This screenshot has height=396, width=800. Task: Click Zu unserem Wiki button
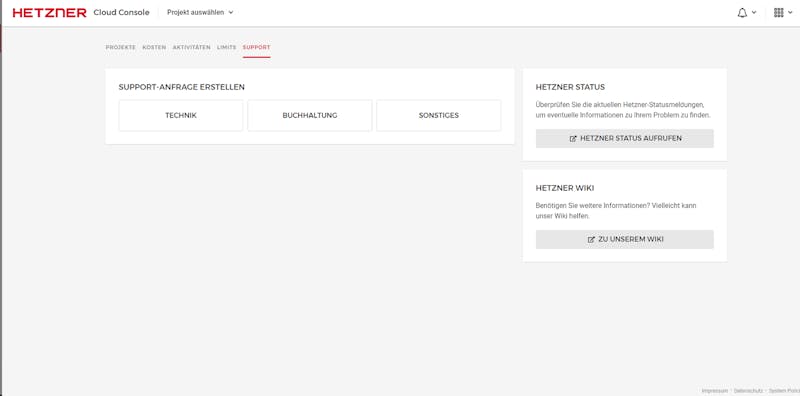624,239
